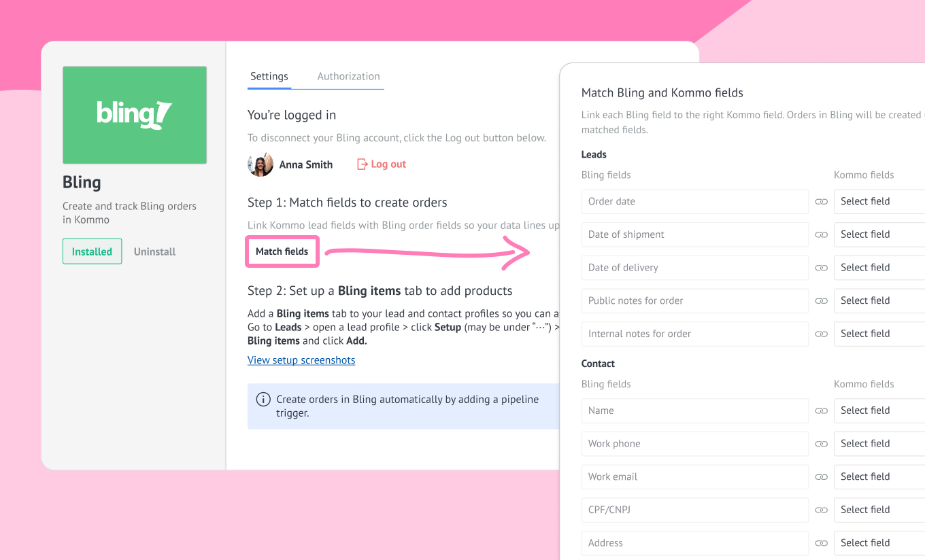Click the Installed status button
This screenshot has width=925, height=560.
[x=92, y=251]
